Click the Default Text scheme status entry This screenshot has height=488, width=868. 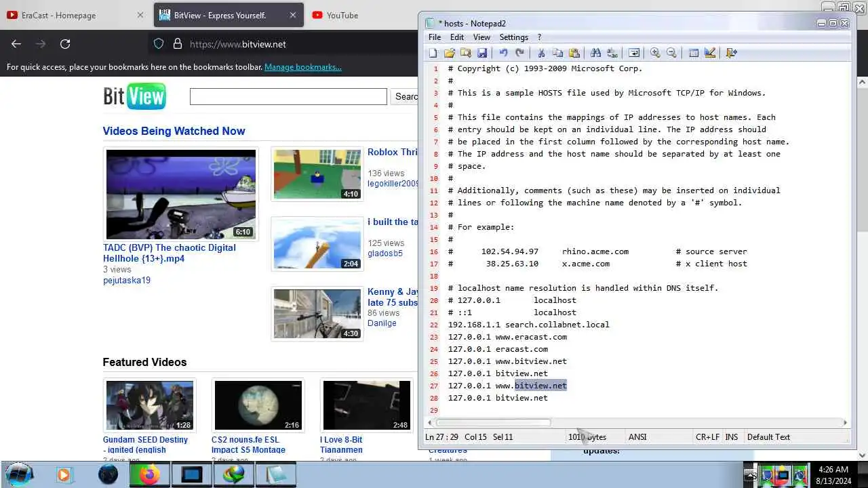(768, 437)
